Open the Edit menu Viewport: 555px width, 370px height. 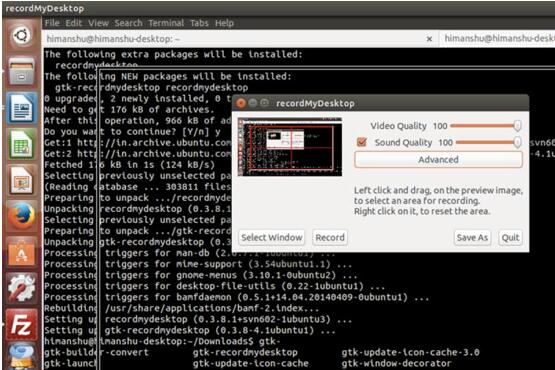[x=74, y=23]
